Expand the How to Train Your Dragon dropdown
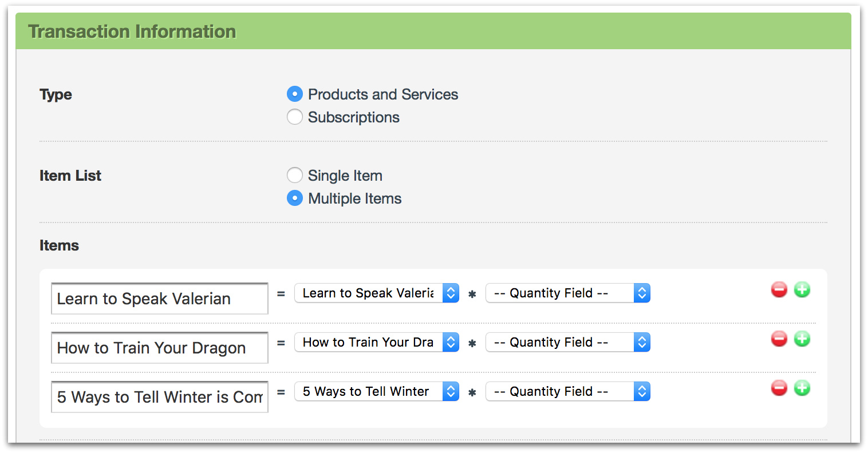 376,343
